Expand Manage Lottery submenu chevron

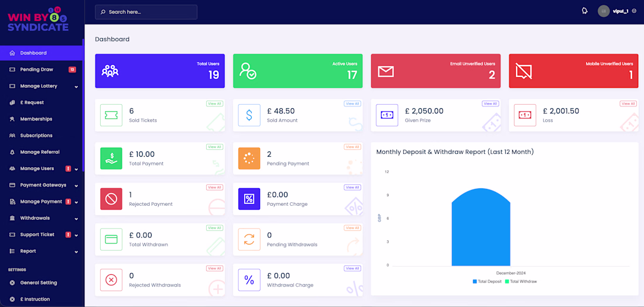pyautogui.click(x=76, y=87)
